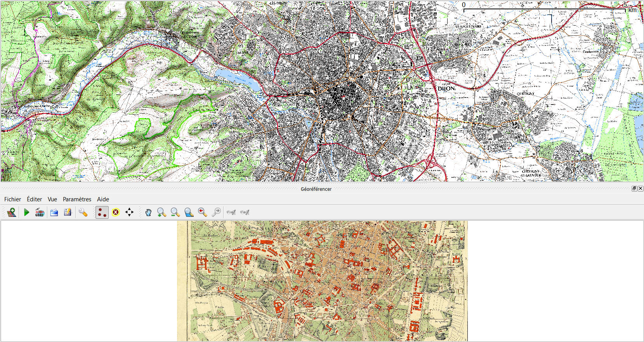
Task: Undock the Géoréférencer panel with float button
Action: tap(634, 188)
